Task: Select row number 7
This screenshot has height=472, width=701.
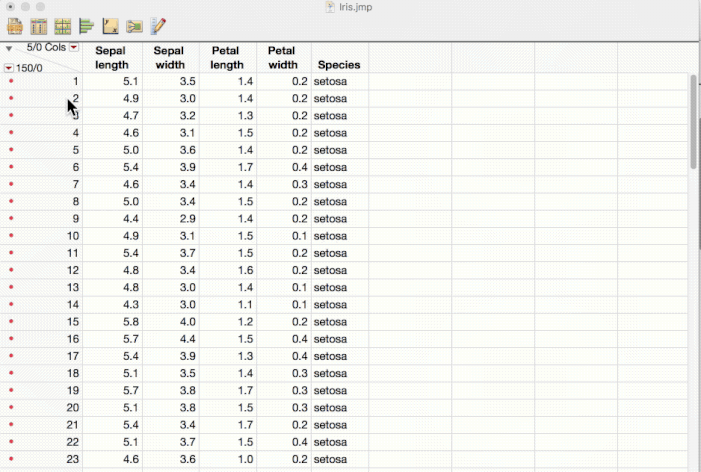Action: 76,184
